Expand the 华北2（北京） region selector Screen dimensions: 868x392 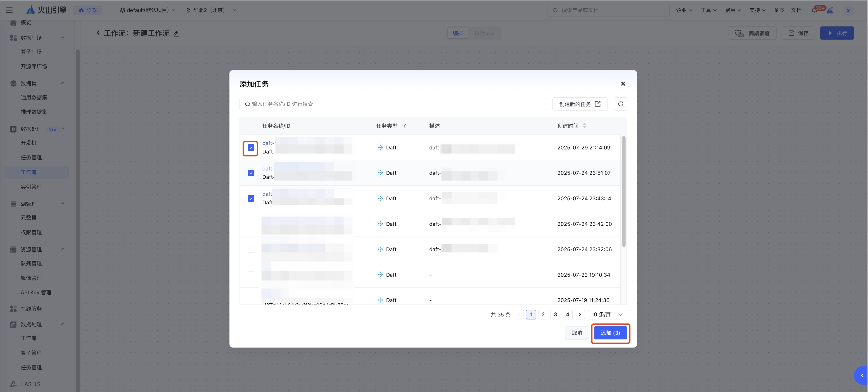point(211,10)
